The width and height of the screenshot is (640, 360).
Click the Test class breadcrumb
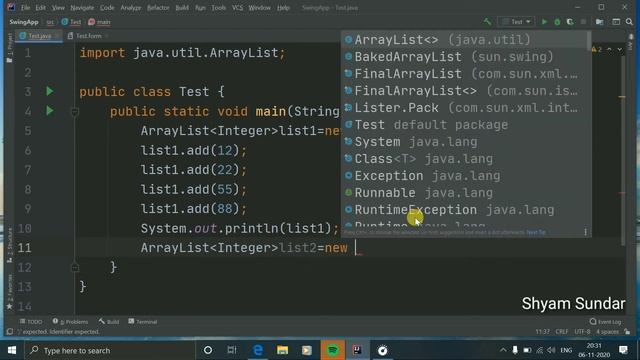[71, 22]
